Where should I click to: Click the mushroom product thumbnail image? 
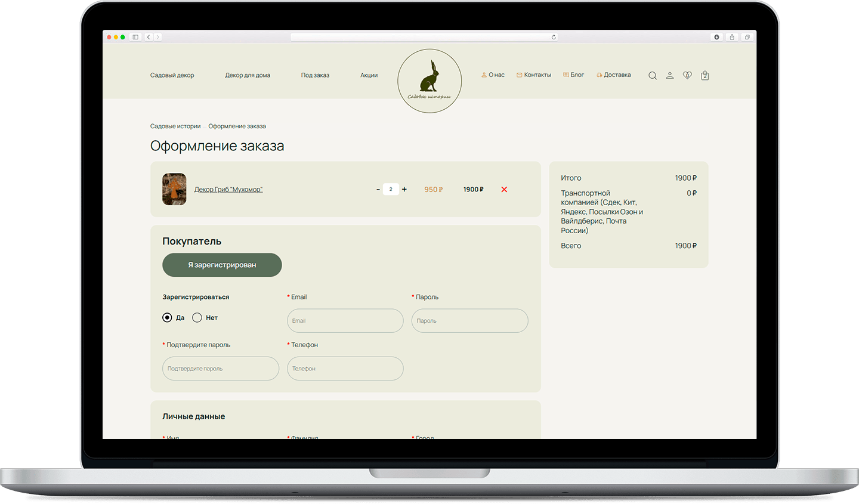174,190
